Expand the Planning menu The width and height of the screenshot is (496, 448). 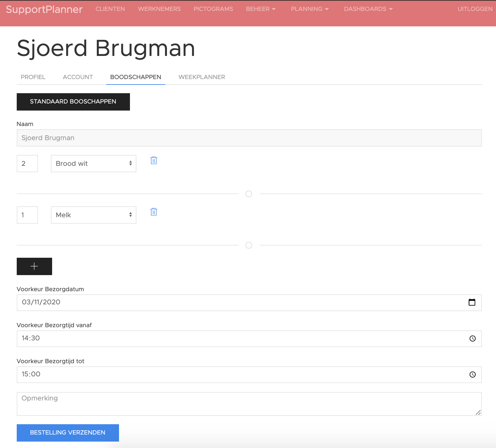click(x=309, y=9)
